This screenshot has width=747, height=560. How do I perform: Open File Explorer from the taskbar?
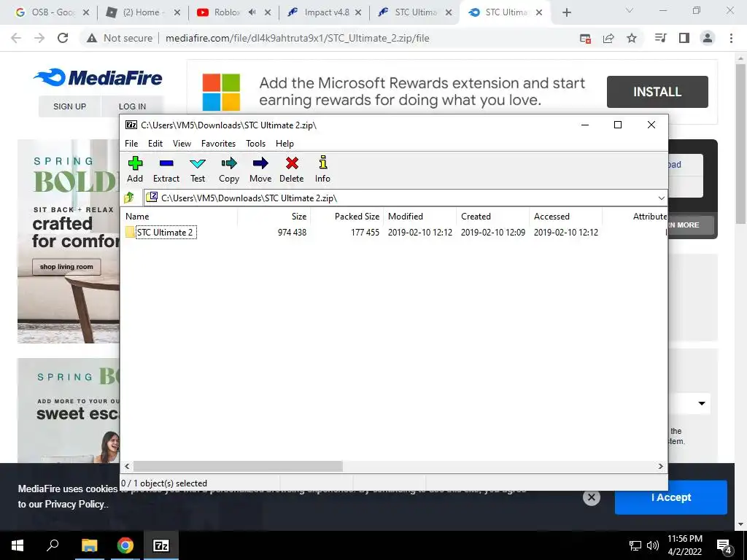click(89, 545)
